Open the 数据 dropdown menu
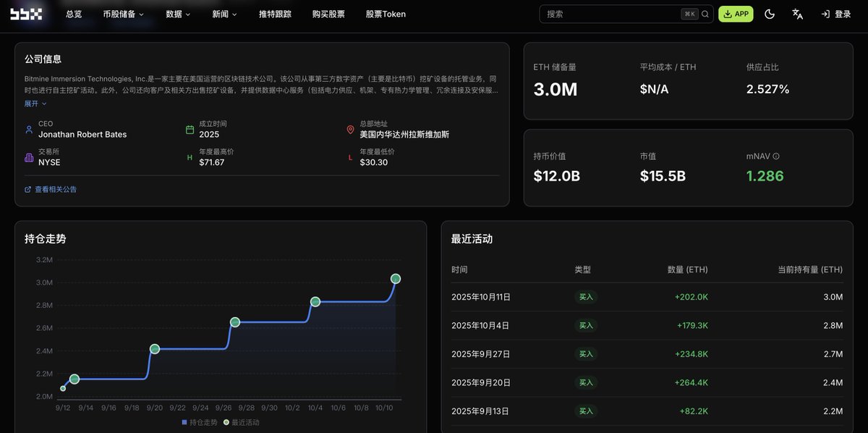The width and height of the screenshot is (868, 433). (x=178, y=14)
